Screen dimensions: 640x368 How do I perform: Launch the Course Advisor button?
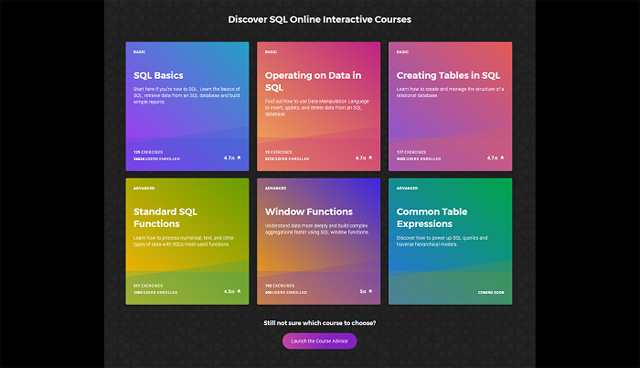click(x=320, y=341)
